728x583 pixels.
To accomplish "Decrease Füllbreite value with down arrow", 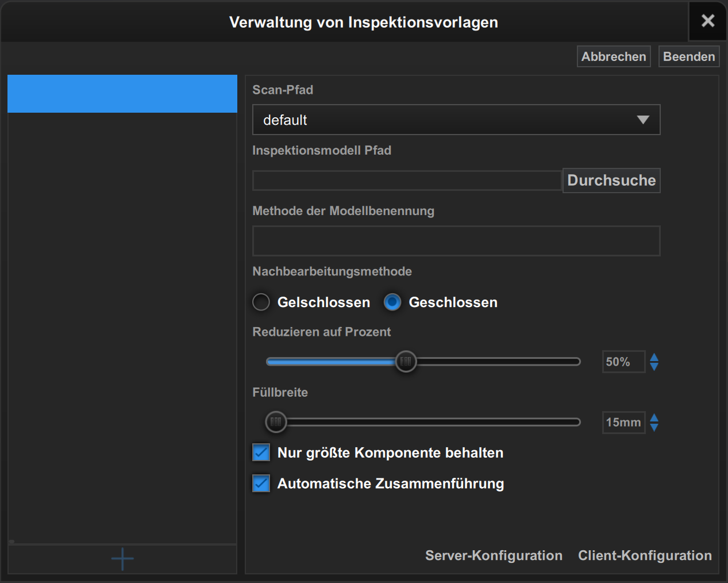I will (654, 427).
